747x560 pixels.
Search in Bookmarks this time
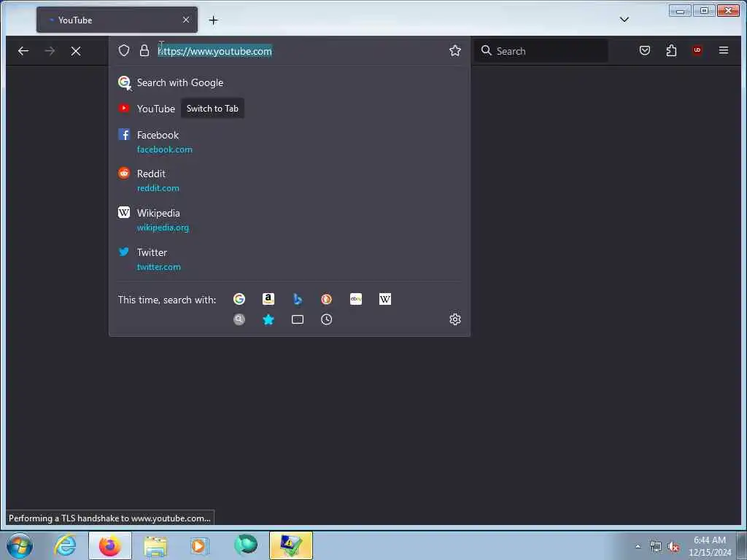(x=268, y=319)
